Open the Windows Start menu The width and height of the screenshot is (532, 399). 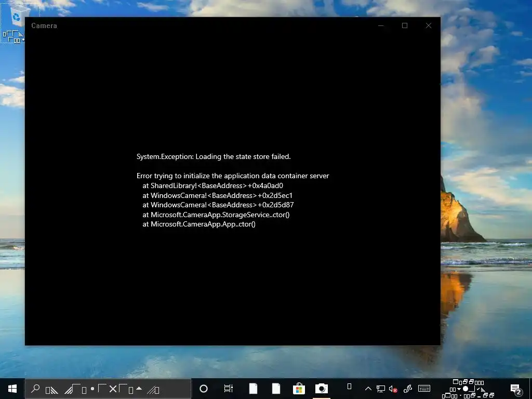coord(12,389)
